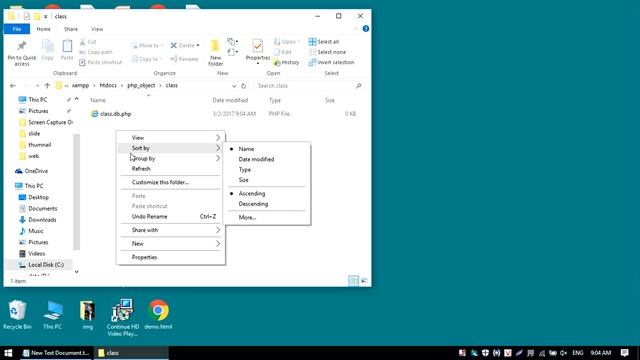Click the Paste ribbon icon
Screen dimensions: 640x360
pos(67,47)
